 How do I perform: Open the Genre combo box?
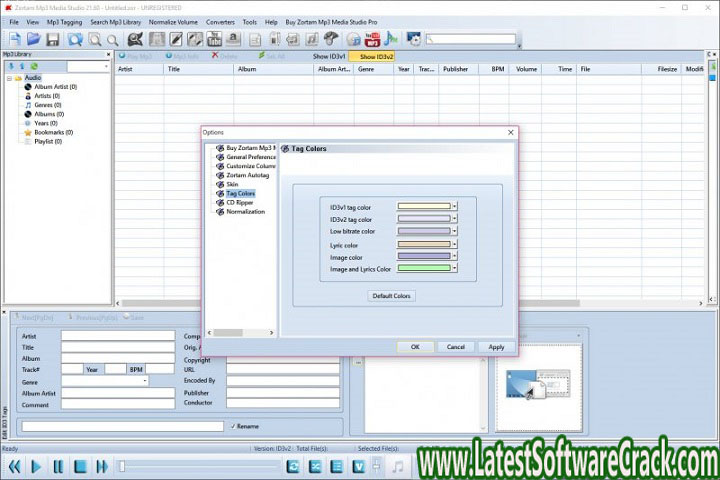tap(145, 381)
